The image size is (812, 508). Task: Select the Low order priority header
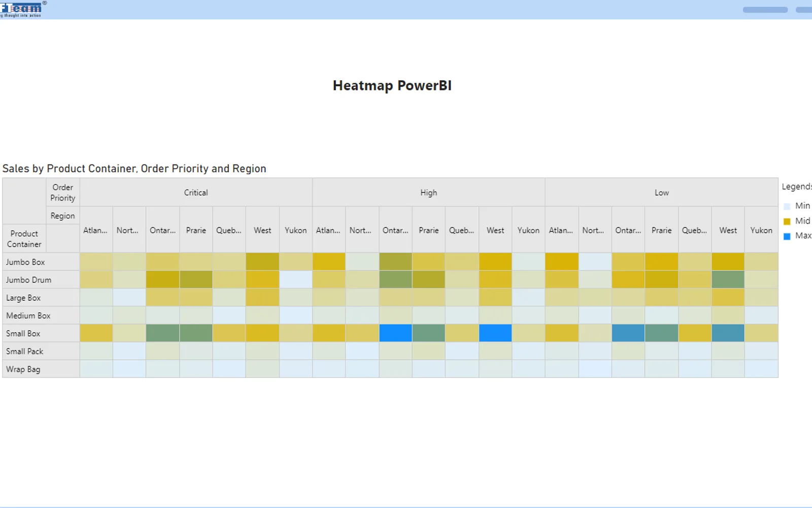click(662, 193)
